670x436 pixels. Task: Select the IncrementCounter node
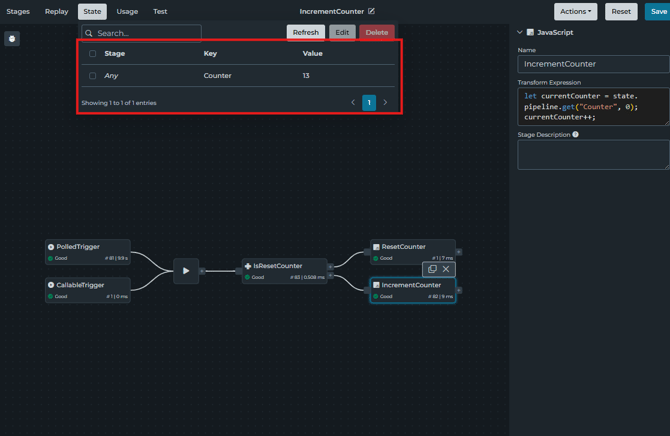[x=413, y=290]
